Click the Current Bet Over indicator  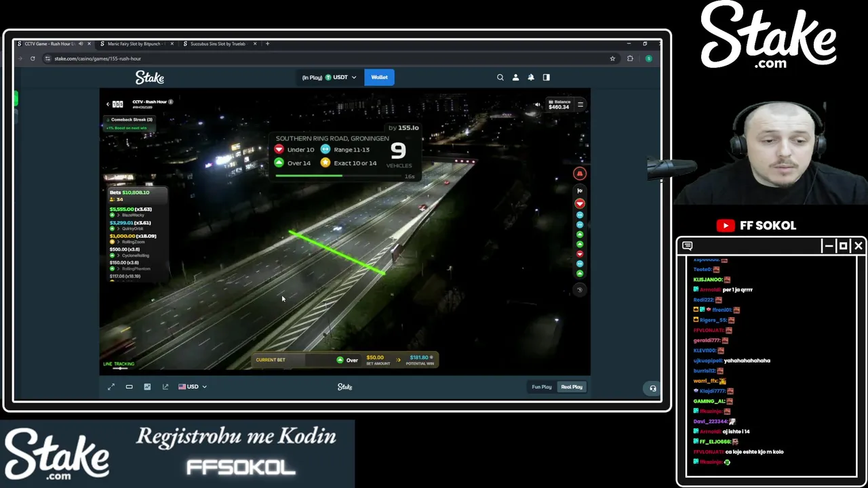pos(347,360)
